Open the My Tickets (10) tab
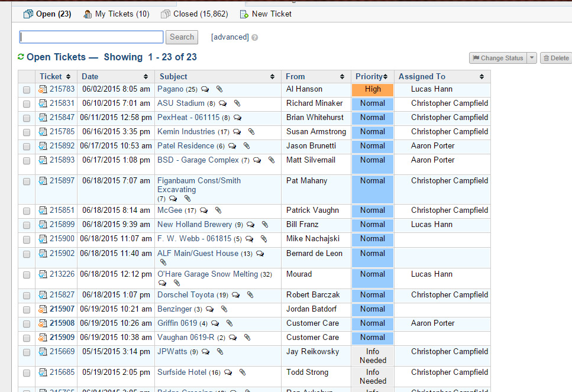 (117, 14)
